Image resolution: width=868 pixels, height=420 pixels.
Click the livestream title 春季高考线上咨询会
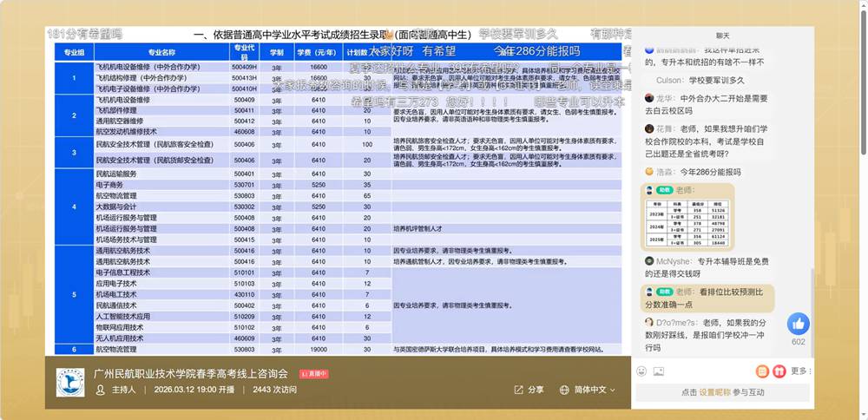(190, 373)
